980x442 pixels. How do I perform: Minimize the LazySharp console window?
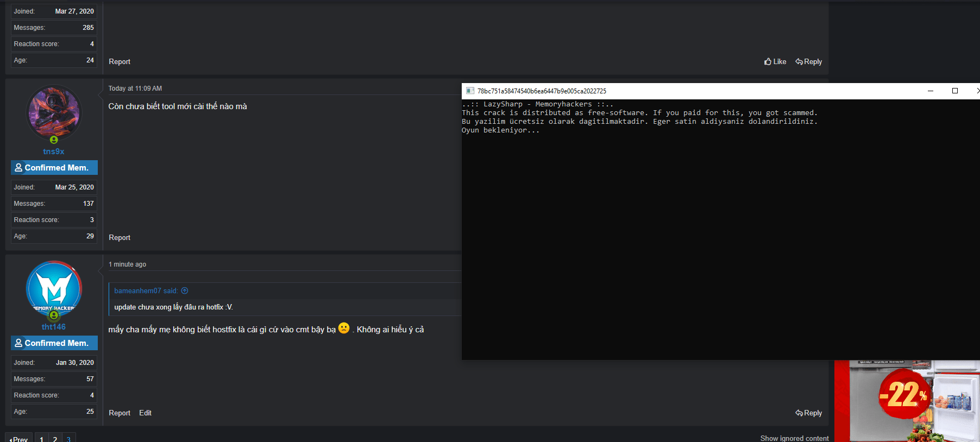click(931, 91)
